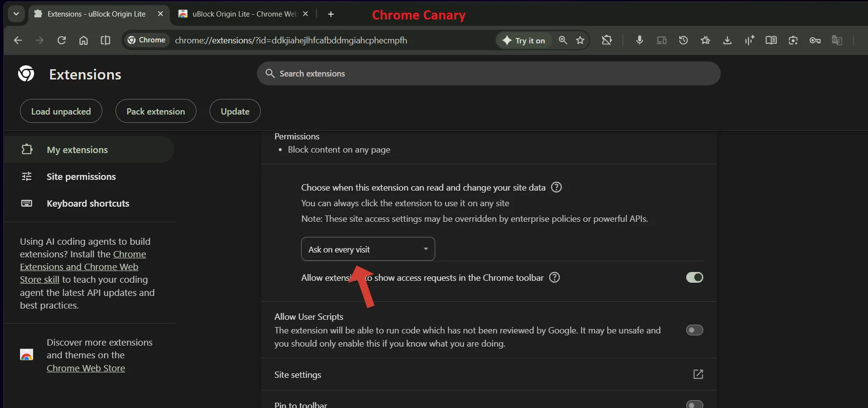Bookmark this page with the star icon

[x=580, y=40]
